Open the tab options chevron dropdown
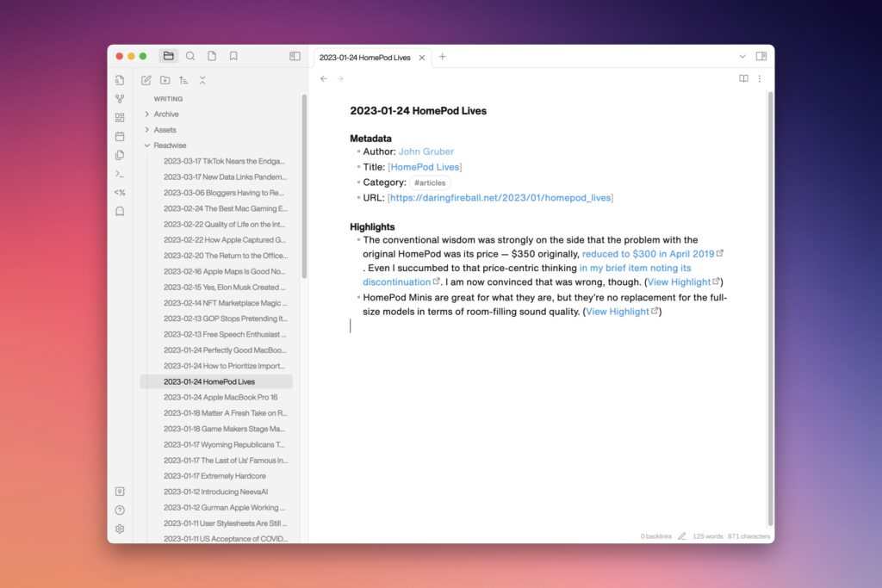The height and width of the screenshot is (588, 882). [744, 57]
